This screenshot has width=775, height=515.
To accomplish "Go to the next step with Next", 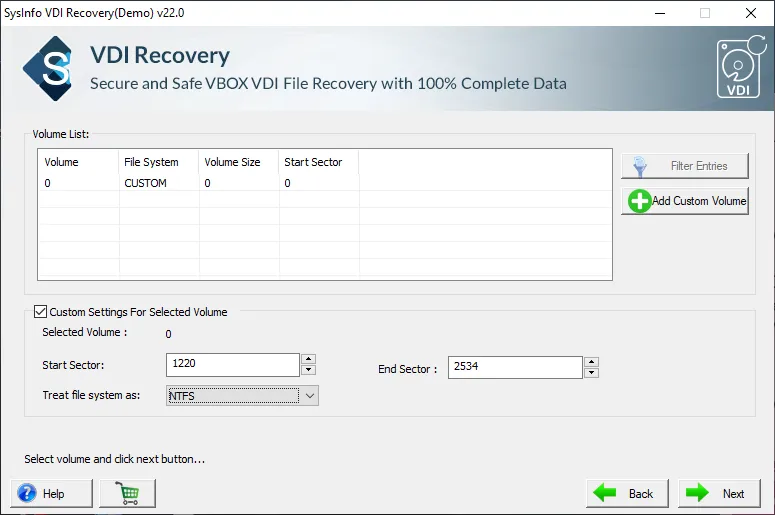I will (719, 493).
